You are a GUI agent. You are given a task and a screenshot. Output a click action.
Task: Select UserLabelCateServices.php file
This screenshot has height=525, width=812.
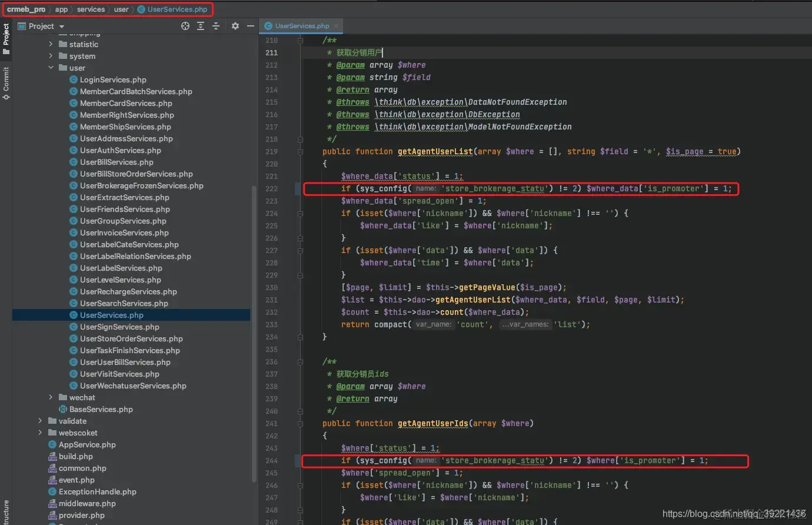pyautogui.click(x=129, y=244)
